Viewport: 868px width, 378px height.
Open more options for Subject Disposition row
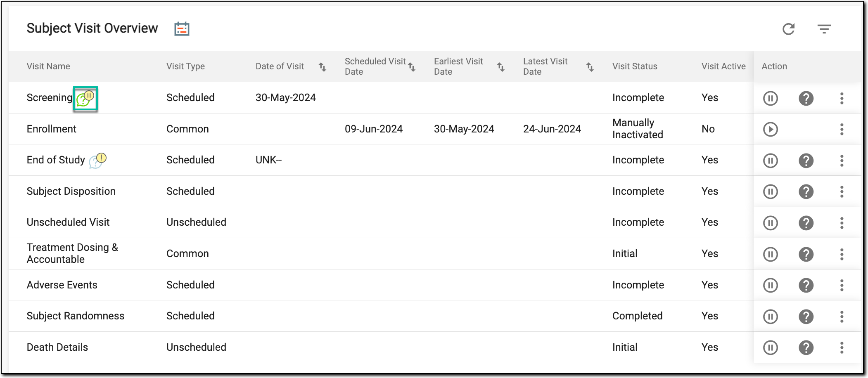[x=842, y=191]
